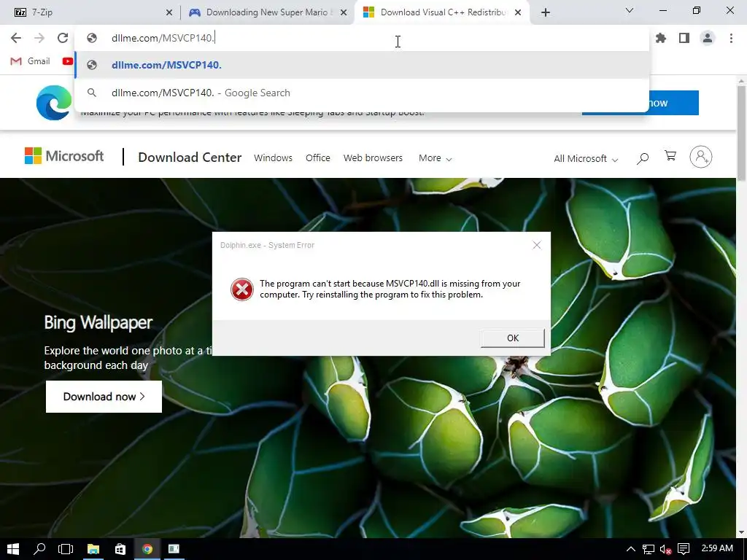Select Download Visual C++ Redistributable tab
Viewport: 747px width, 560px height.
pos(442,12)
